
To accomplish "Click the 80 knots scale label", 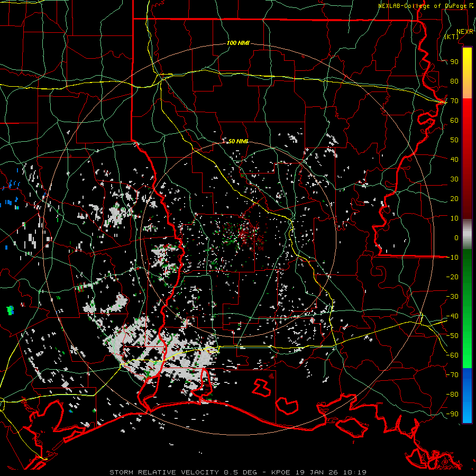I will click(x=454, y=81).
